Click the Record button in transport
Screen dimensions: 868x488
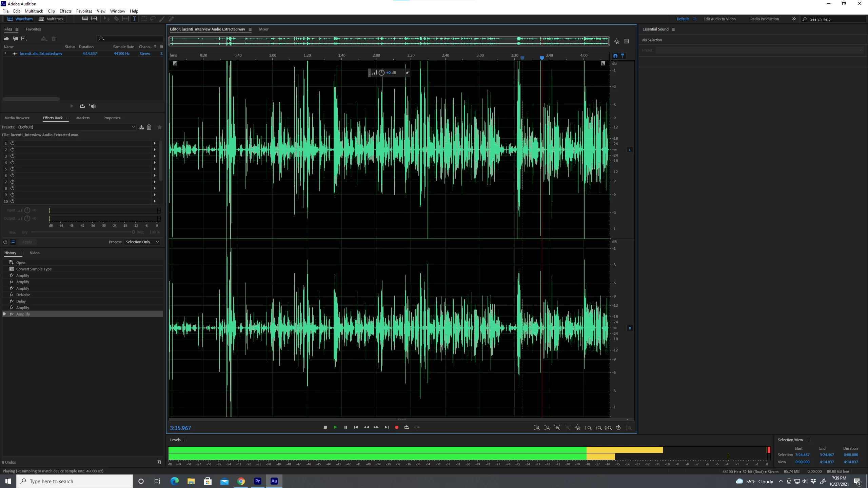[x=396, y=427]
